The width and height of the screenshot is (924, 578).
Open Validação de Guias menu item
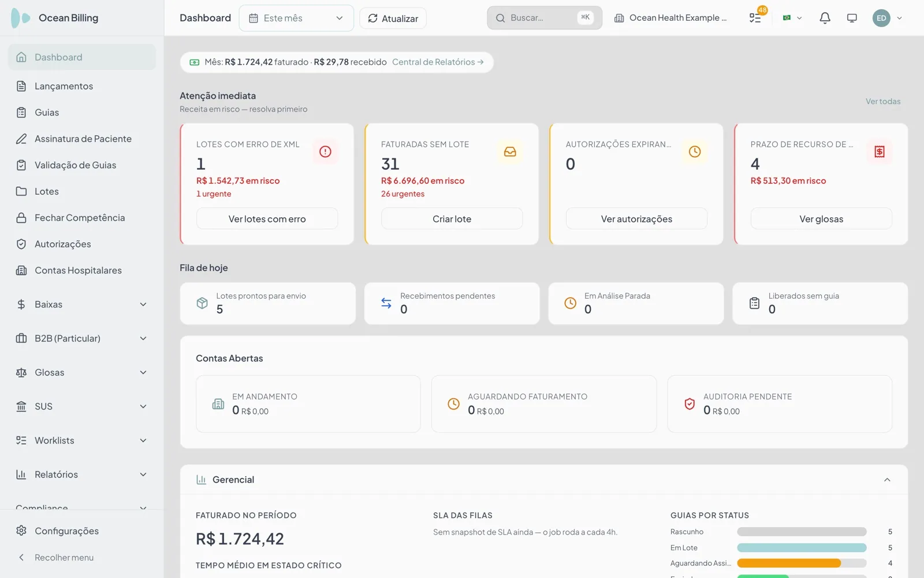(x=81, y=165)
